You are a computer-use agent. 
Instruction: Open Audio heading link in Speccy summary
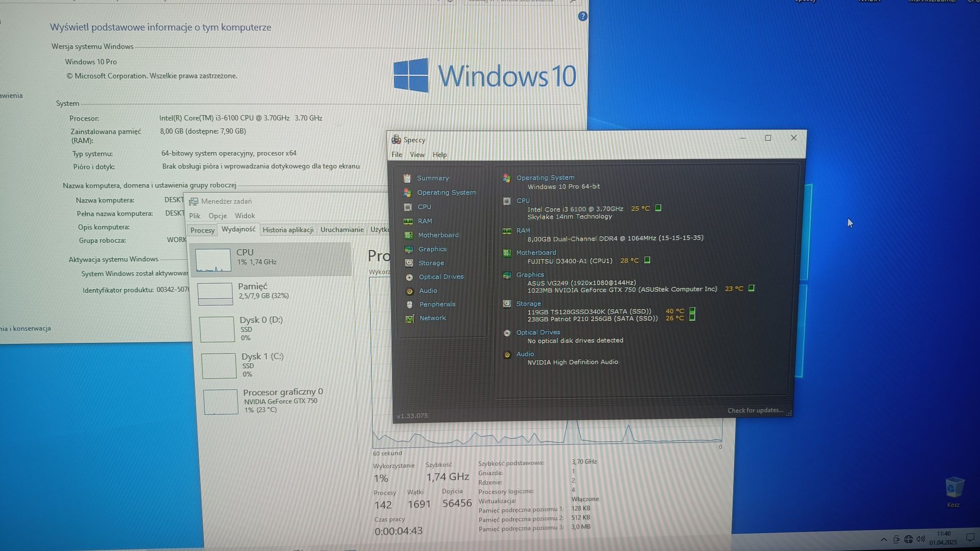(x=525, y=354)
